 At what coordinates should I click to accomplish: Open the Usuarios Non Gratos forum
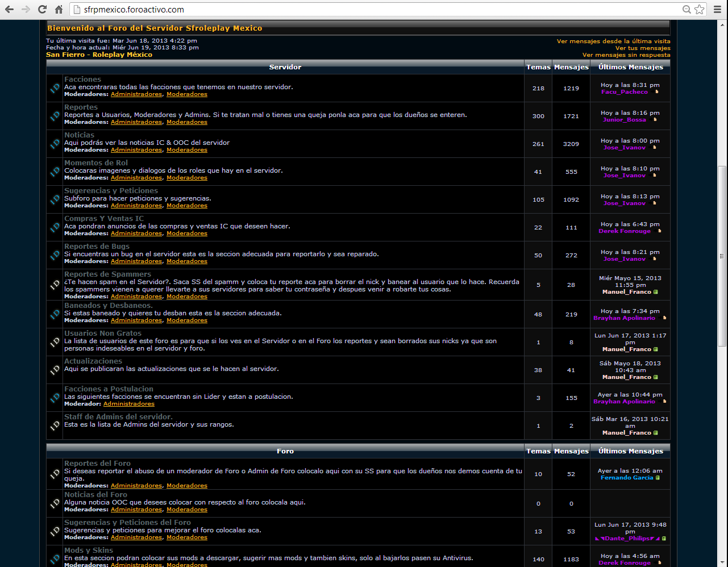coord(103,333)
